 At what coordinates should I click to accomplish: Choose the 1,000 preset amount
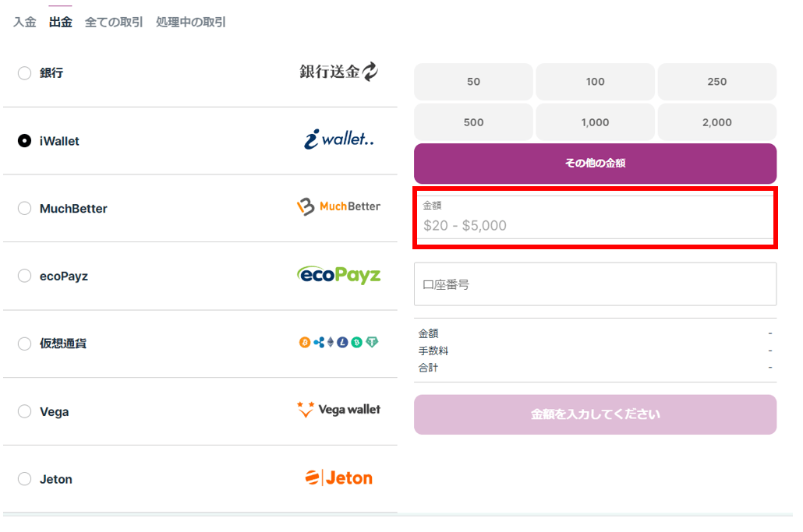tap(595, 122)
